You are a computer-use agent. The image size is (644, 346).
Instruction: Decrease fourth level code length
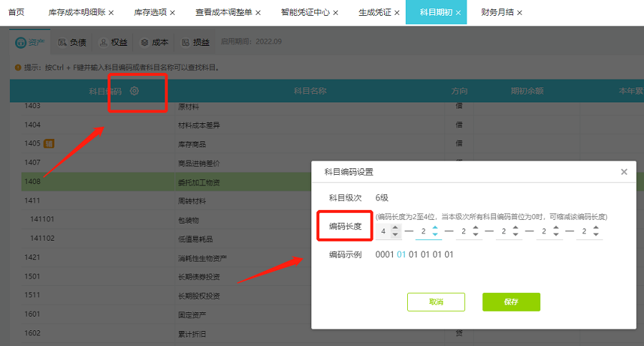click(x=515, y=234)
